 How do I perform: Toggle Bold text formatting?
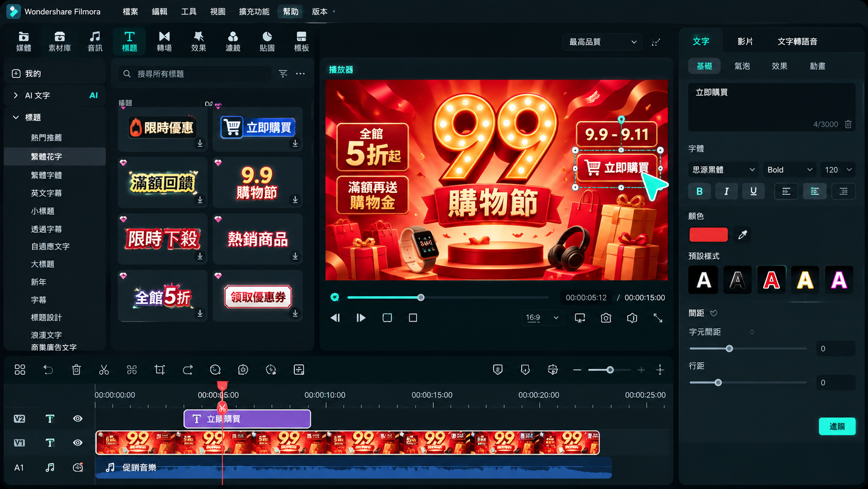coord(699,191)
